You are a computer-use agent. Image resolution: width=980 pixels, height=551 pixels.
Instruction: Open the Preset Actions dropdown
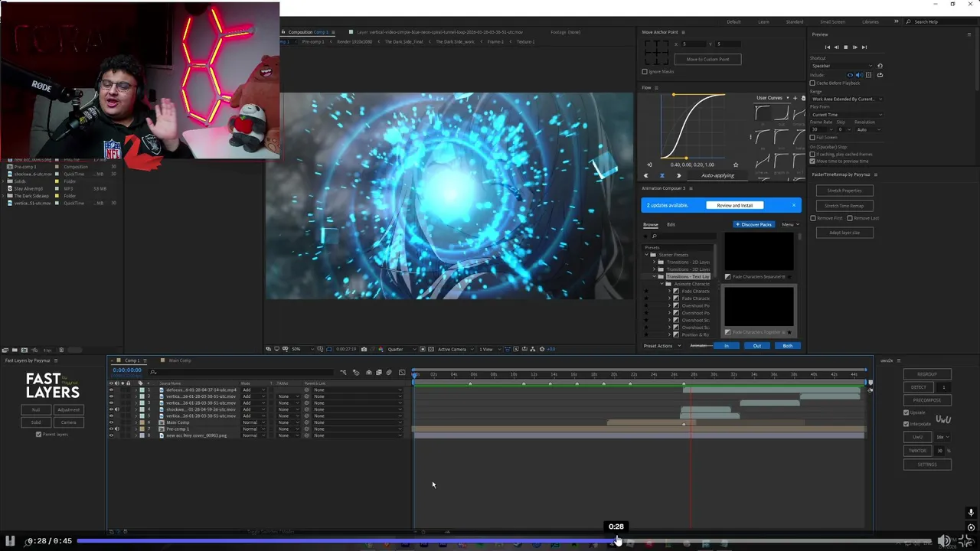click(662, 346)
